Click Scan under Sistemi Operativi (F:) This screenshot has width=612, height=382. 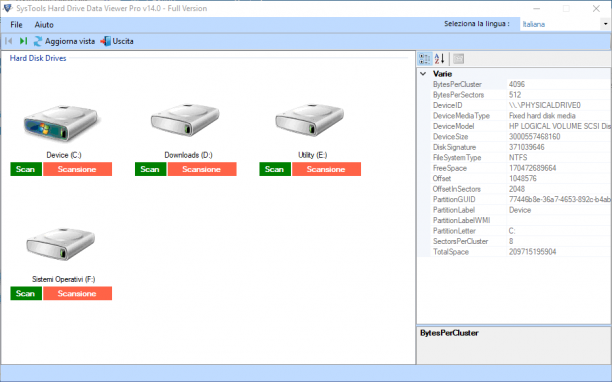26,293
